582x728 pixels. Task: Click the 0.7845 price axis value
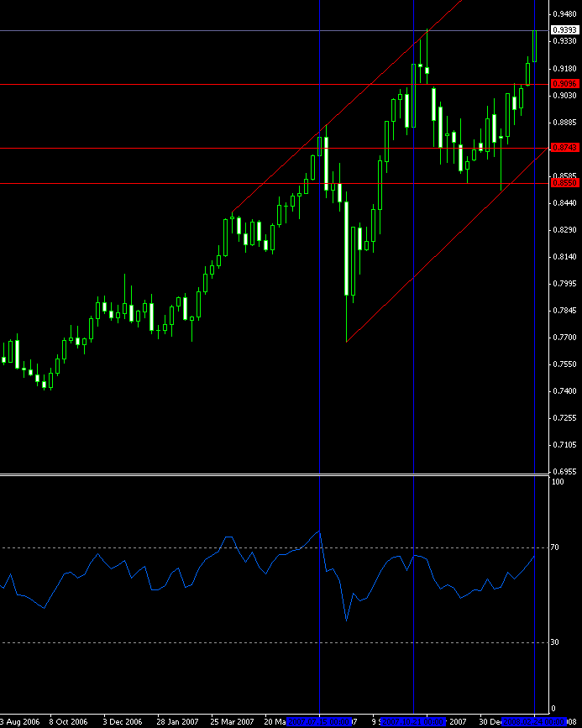[x=564, y=311]
